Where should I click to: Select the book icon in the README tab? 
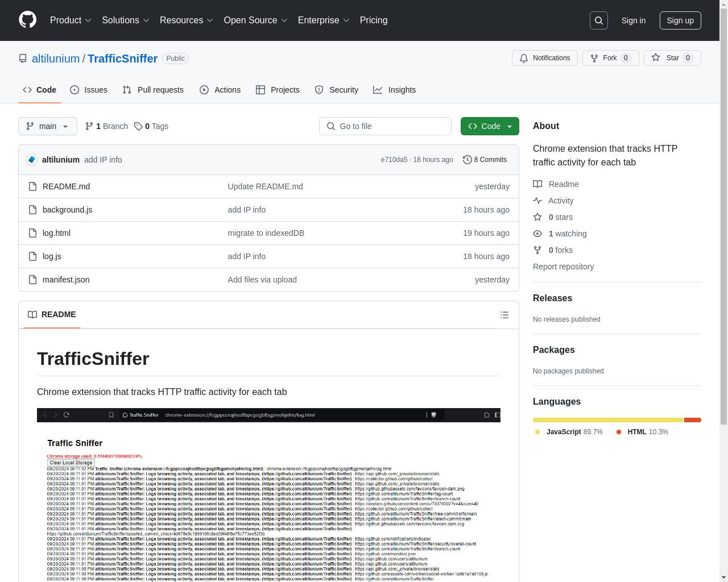[x=32, y=314]
